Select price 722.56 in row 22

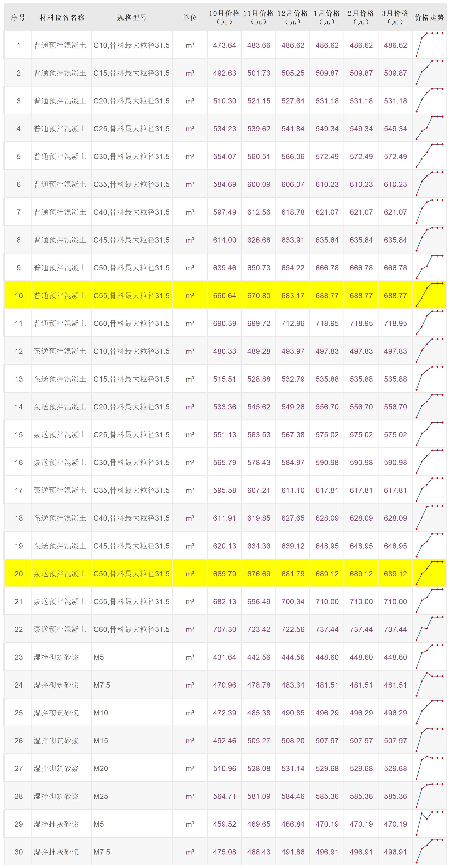coord(293,629)
